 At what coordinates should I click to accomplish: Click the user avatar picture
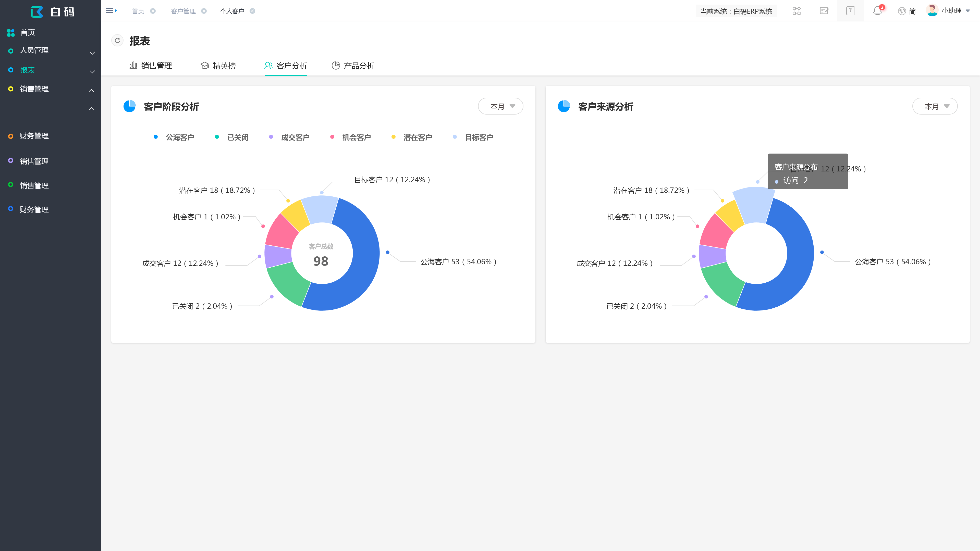tap(932, 10)
